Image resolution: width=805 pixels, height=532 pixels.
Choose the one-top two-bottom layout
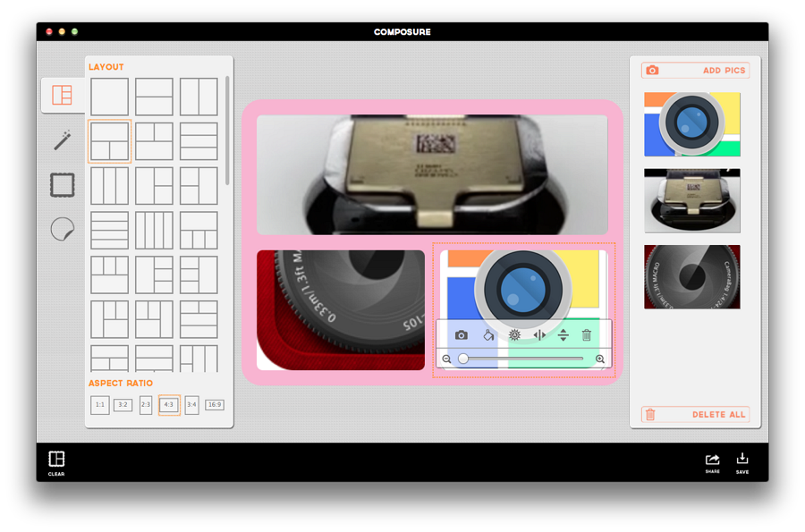[x=109, y=141]
